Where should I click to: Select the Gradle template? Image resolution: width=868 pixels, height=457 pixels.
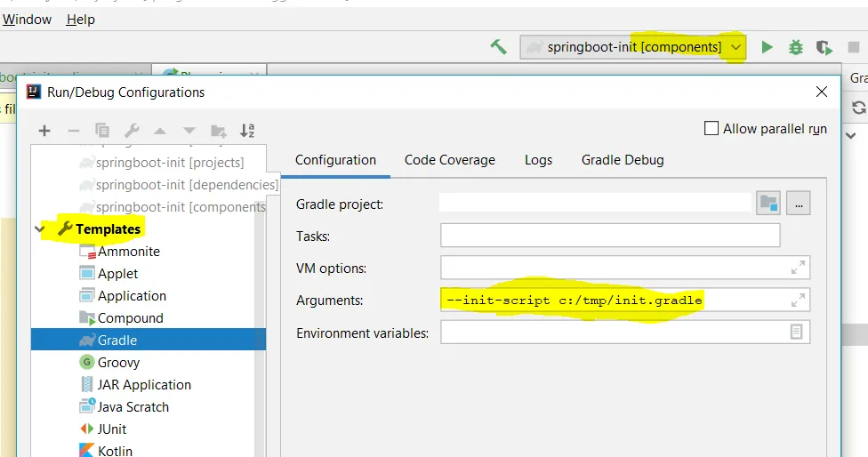click(x=149, y=341)
